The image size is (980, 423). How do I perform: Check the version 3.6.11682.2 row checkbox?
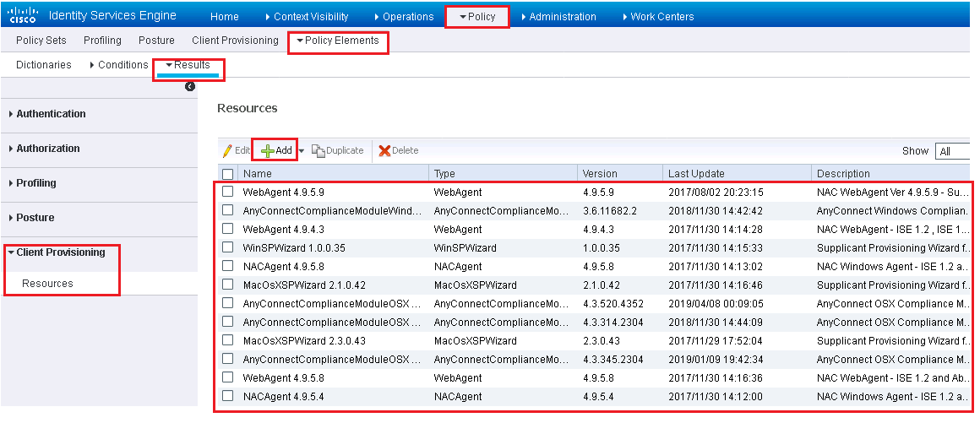point(227,210)
